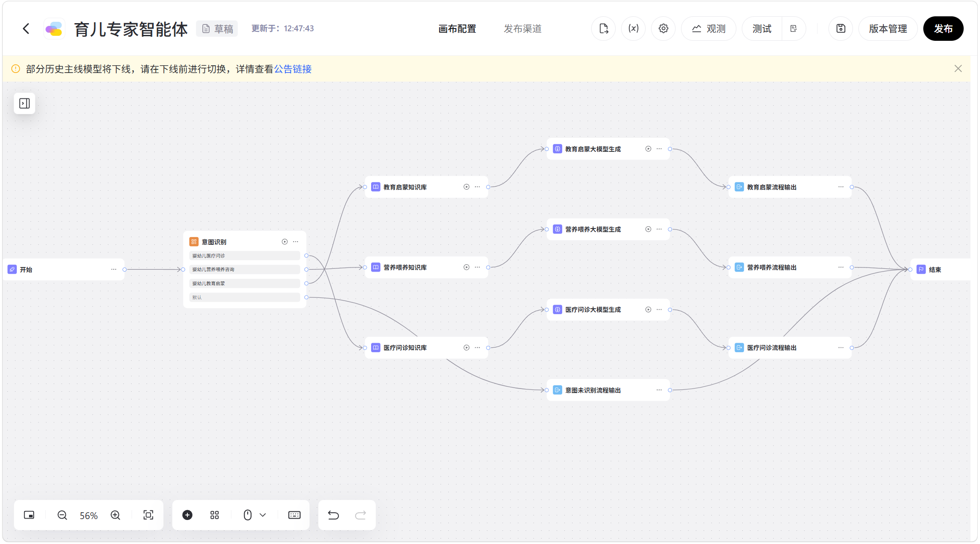Open the settings gear icon
The width and height of the screenshot is (980, 544).
(x=663, y=29)
